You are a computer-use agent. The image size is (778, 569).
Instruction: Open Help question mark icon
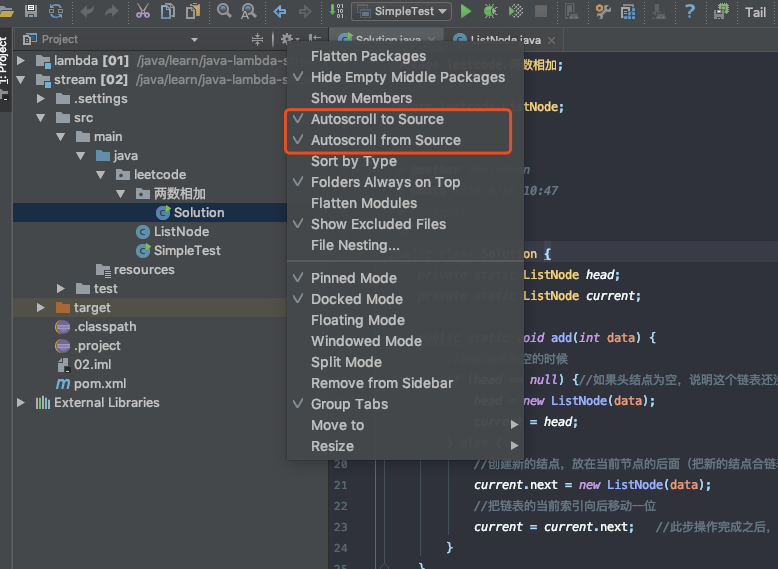tap(690, 10)
